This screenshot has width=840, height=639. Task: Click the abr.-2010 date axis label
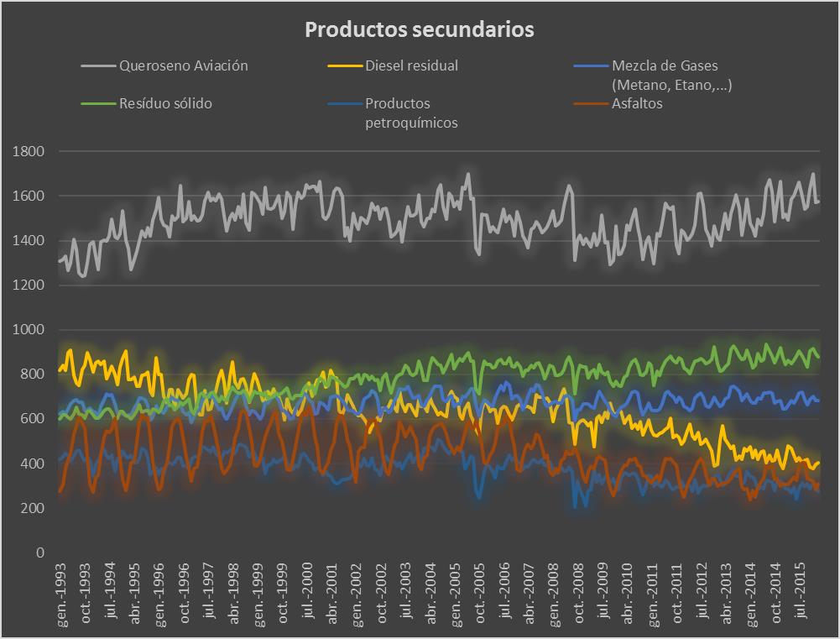click(626, 594)
